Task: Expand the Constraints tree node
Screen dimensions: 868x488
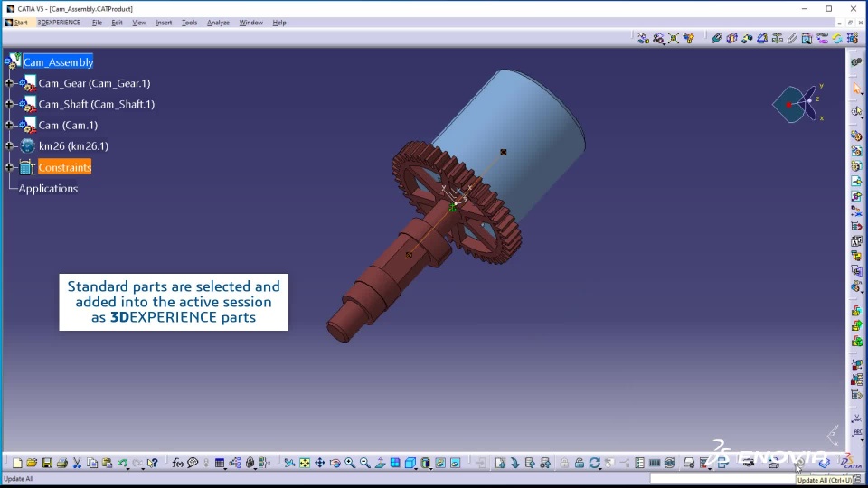Action: click(x=9, y=167)
